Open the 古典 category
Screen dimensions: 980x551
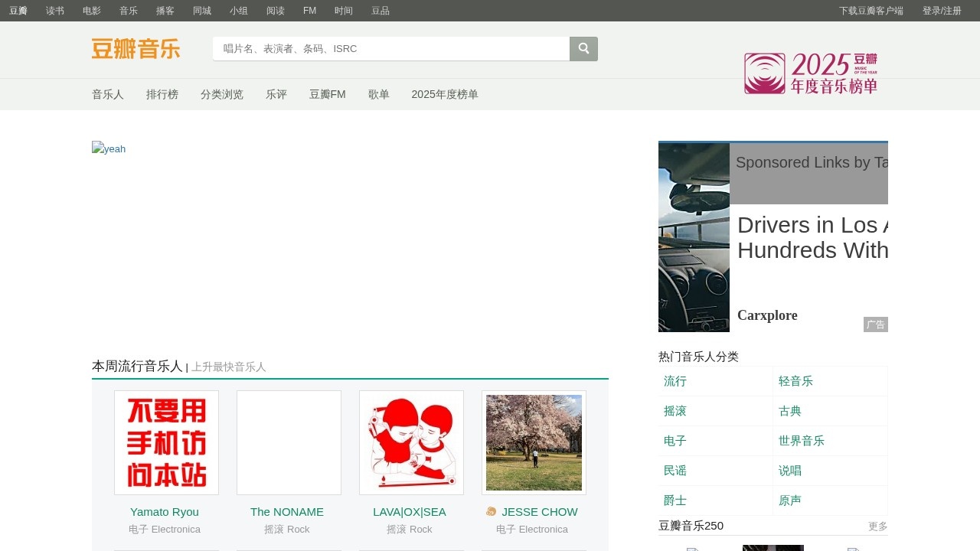click(789, 411)
